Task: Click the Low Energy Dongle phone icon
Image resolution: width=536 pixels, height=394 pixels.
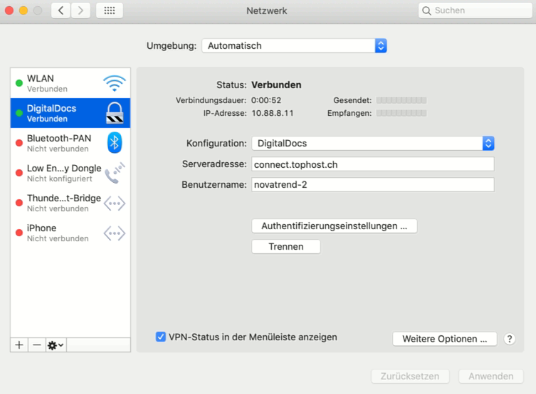Action: pos(115,173)
